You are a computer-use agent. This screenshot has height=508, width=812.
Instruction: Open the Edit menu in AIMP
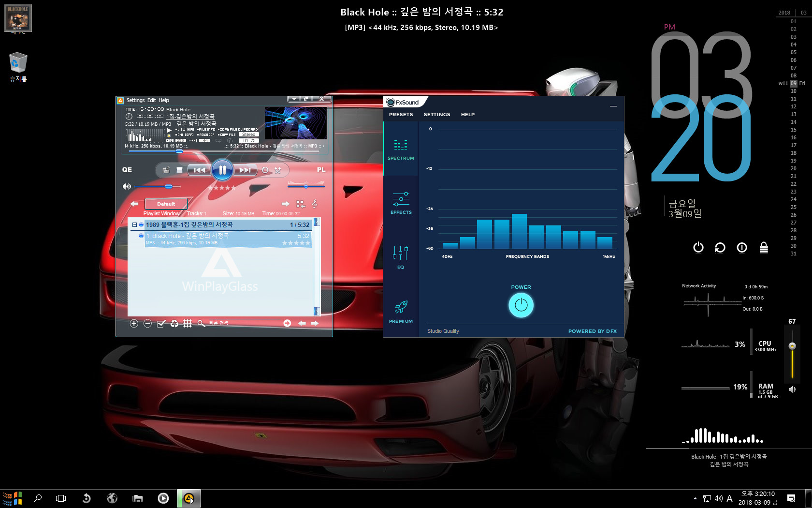coord(151,100)
